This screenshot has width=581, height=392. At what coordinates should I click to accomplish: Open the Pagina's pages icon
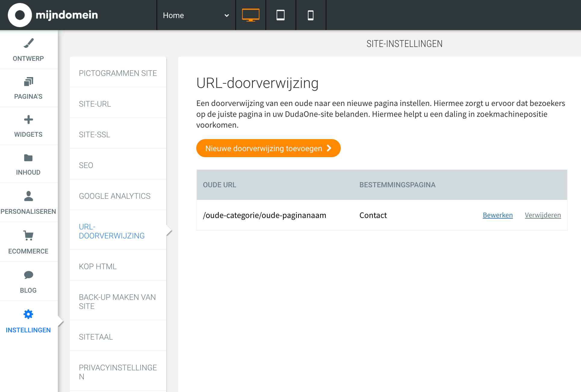click(x=28, y=82)
